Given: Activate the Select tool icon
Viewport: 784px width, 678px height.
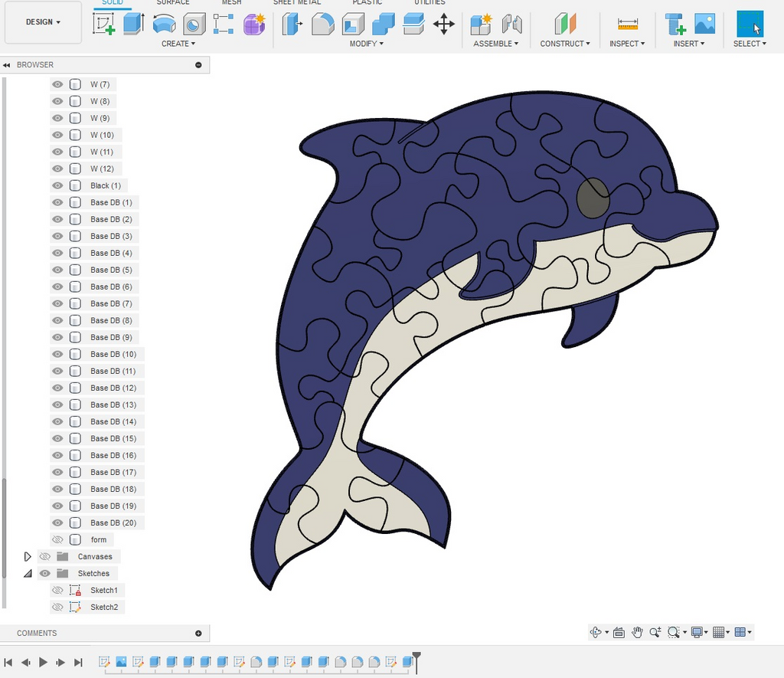Looking at the screenshot, I should 750,24.
